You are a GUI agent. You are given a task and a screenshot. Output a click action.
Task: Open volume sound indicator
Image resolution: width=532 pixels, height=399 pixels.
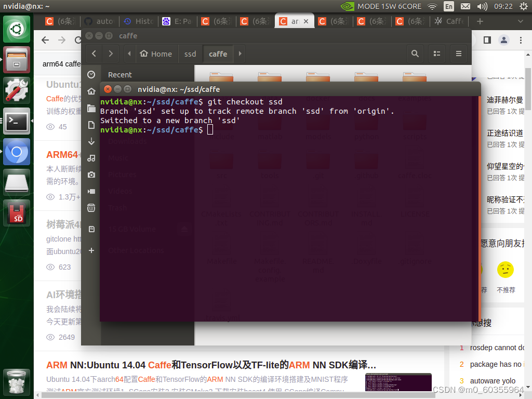coord(482,6)
